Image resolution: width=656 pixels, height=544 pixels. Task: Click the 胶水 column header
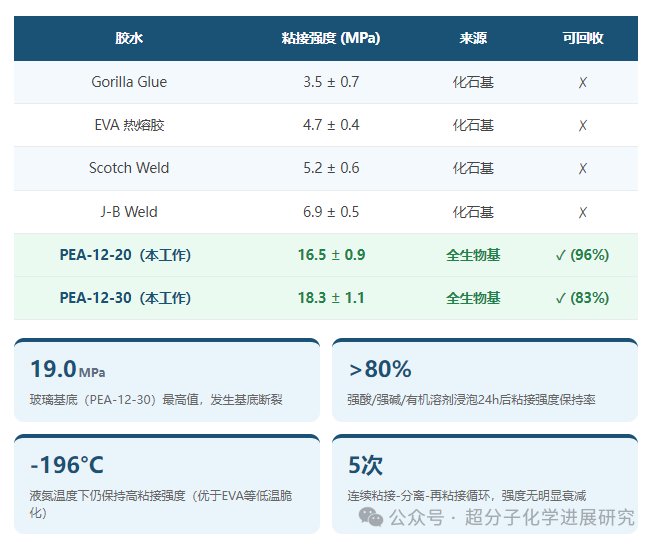[129, 38]
